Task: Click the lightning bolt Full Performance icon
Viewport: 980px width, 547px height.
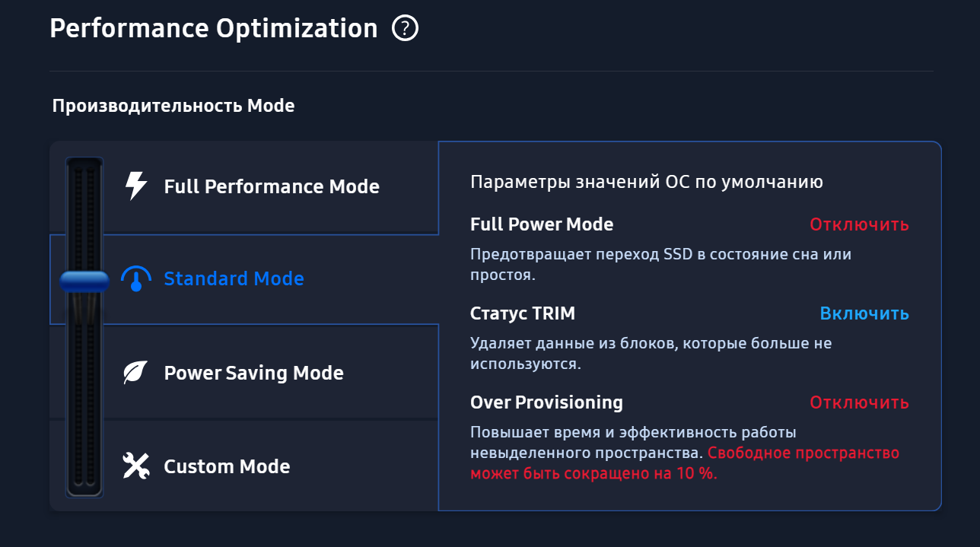Action: click(135, 186)
